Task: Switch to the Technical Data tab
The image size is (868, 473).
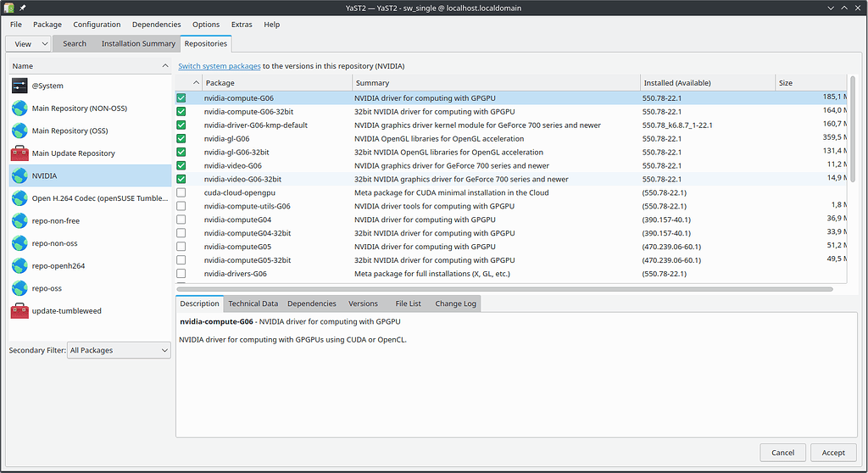Action: point(253,303)
